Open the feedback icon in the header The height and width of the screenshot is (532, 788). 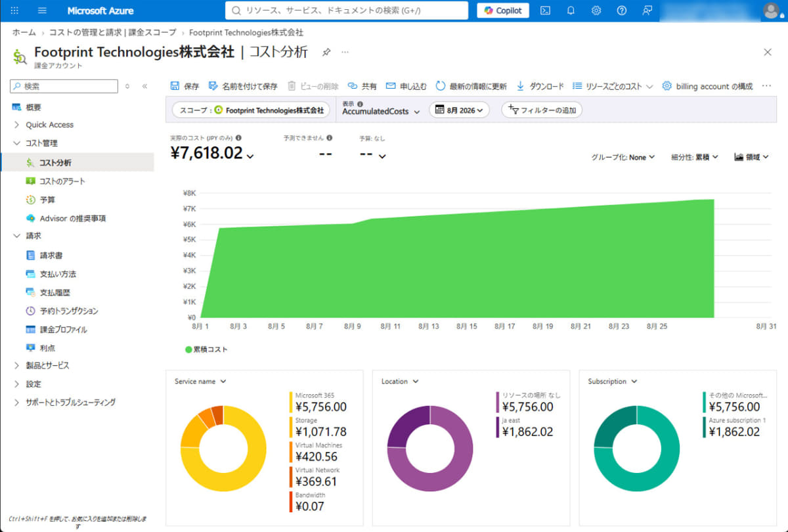647,11
